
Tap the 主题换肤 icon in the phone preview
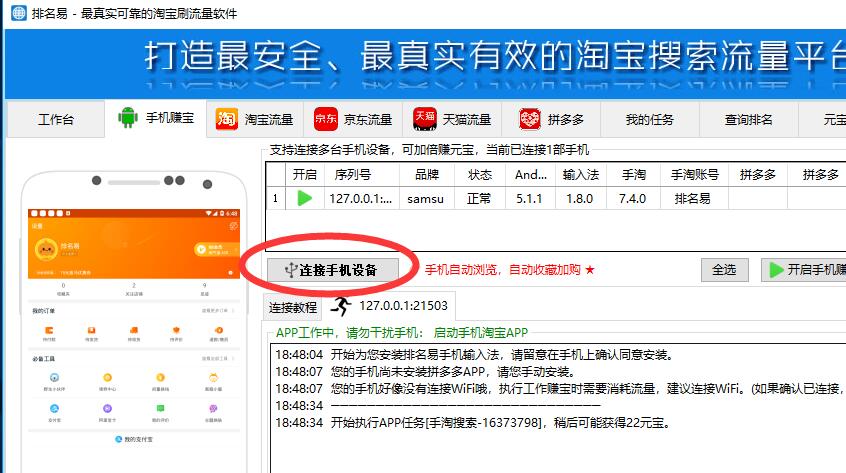(213, 408)
